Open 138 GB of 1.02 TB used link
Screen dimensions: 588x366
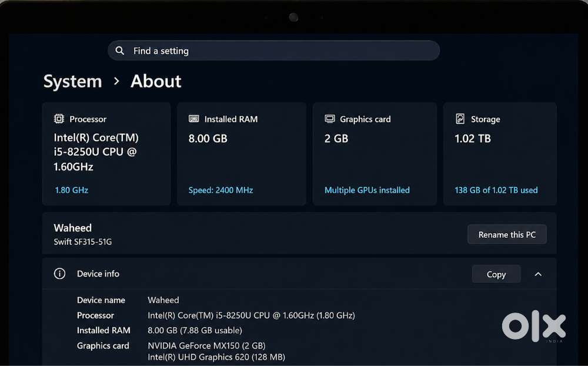(x=496, y=190)
